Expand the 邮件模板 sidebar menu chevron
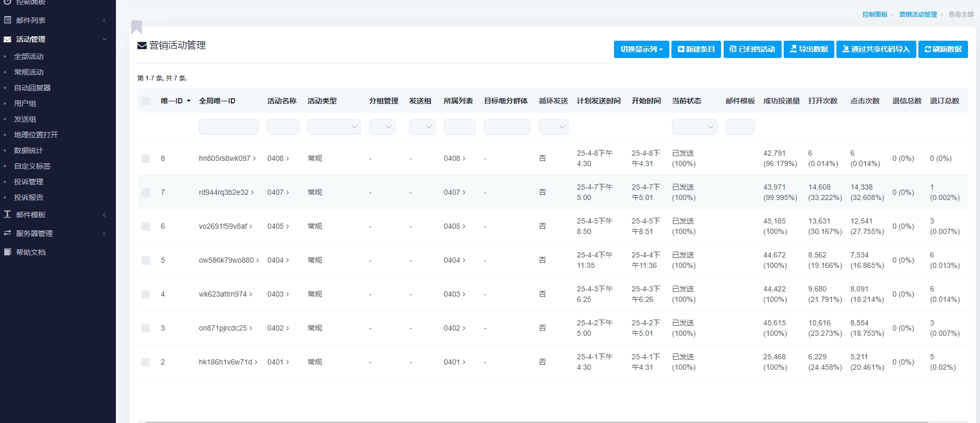The width and height of the screenshot is (980, 423). click(104, 215)
